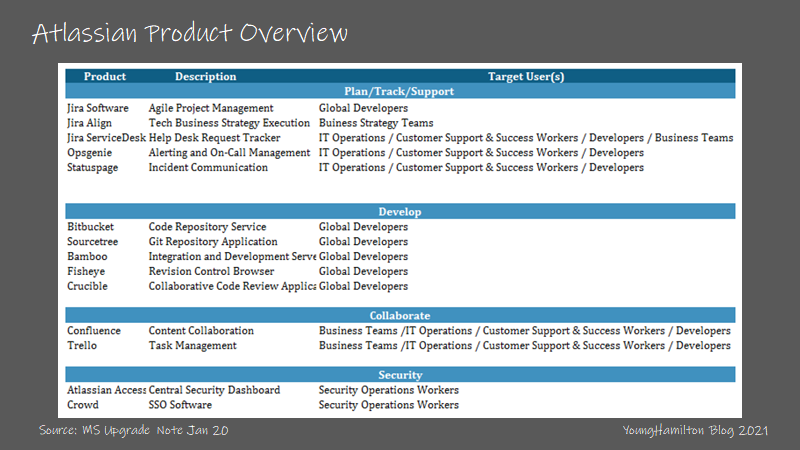Screen dimensions: 800x450
Task: Click 'Help Desk Request Tracker' description
Action: click(214, 138)
